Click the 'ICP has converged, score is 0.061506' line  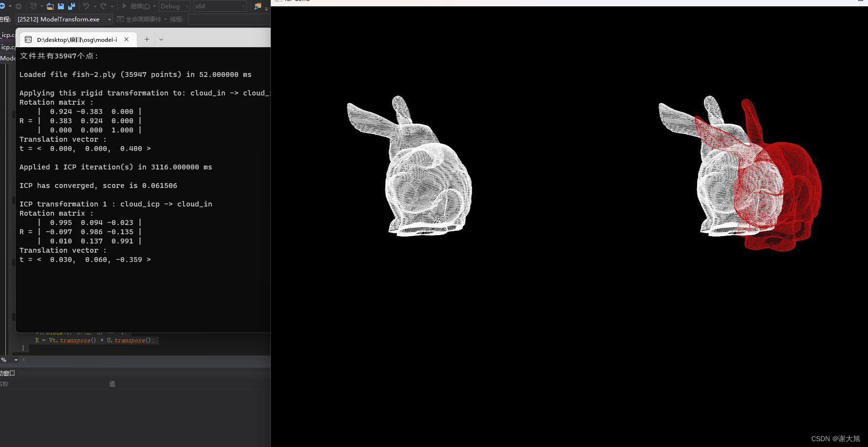pyautogui.click(x=98, y=186)
